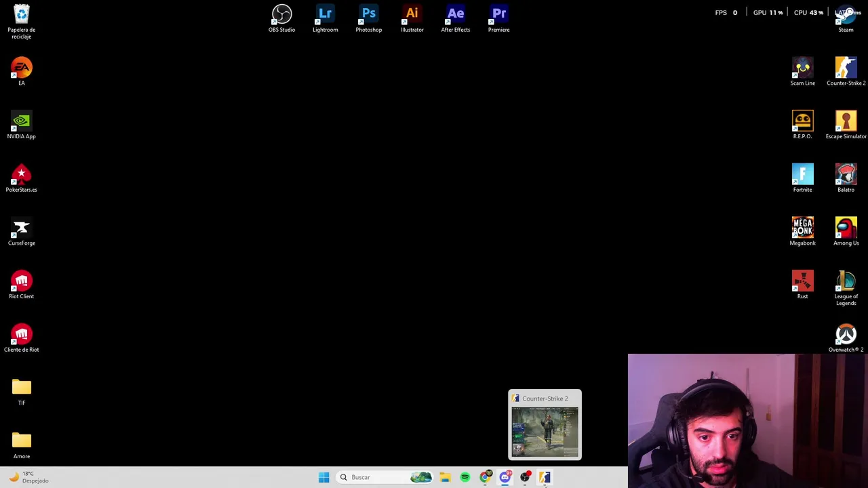Select the PokerStars.es shortcut
This screenshot has height=488, width=868.
click(22, 178)
